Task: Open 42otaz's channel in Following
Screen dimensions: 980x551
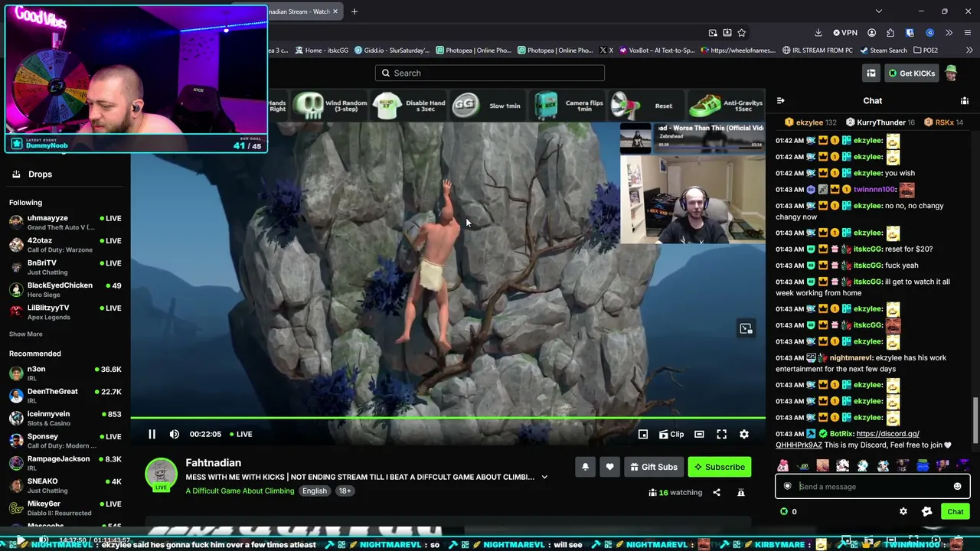Action: pos(65,244)
